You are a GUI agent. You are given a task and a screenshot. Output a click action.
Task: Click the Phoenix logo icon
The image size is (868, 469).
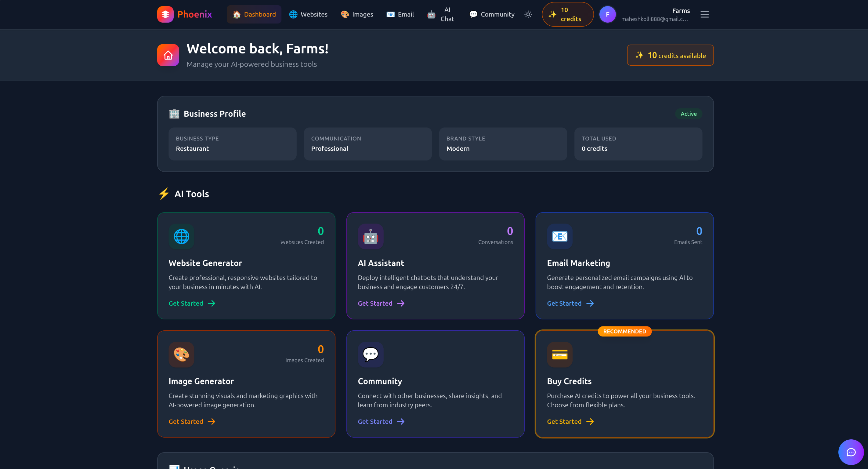165,14
